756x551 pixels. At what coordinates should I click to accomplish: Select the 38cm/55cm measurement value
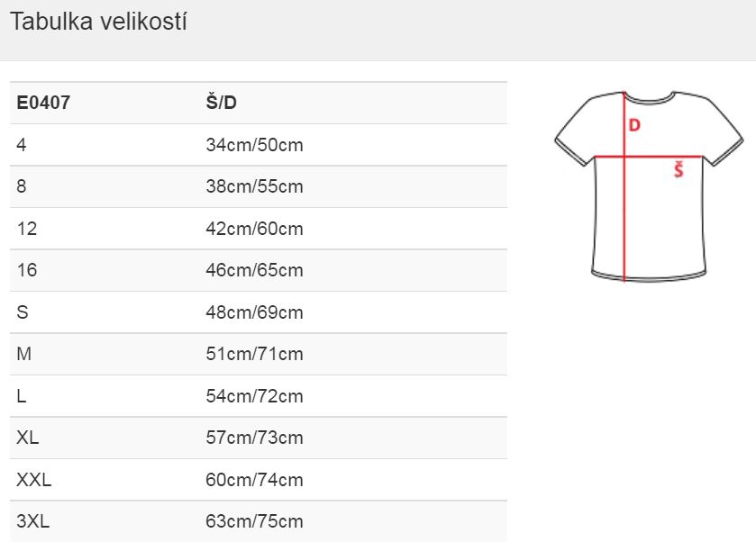click(255, 186)
